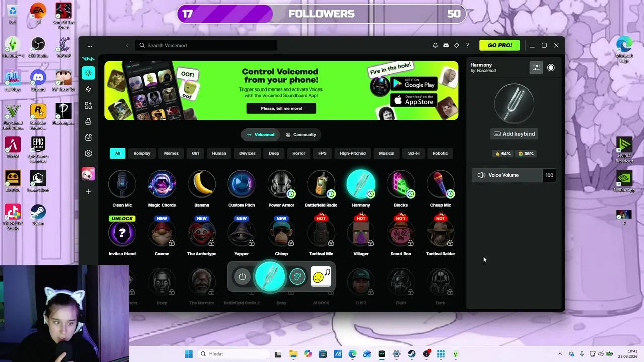Open the Voicelab flask sidebar icon
This screenshot has height=362, width=644.
pos(88,121)
